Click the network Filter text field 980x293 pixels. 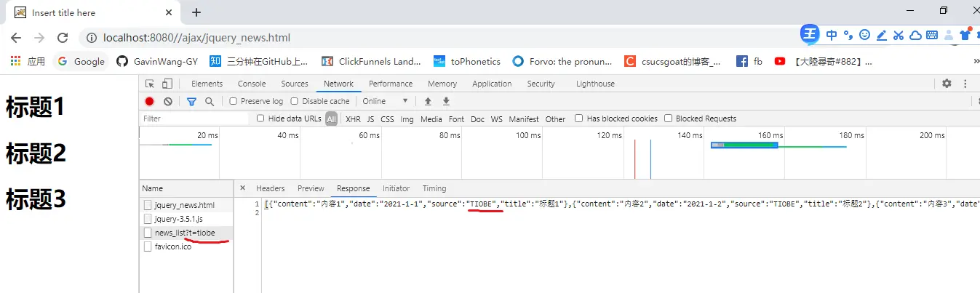(x=195, y=119)
